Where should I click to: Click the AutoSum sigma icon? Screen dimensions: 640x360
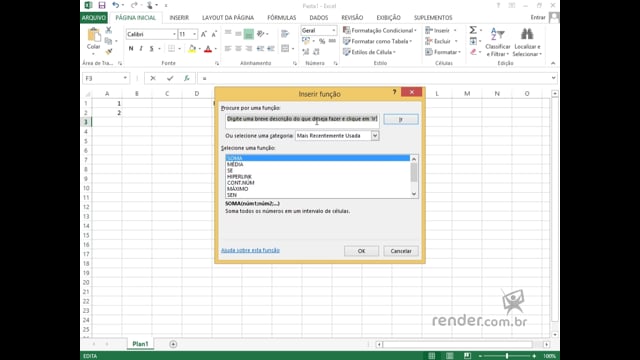click(473, 30)
